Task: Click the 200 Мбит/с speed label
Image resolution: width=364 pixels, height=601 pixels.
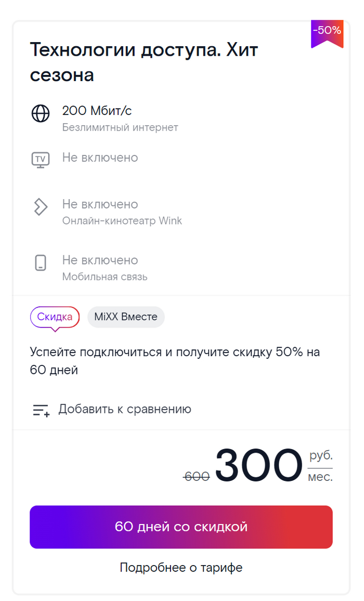Action: coord(97,110)
